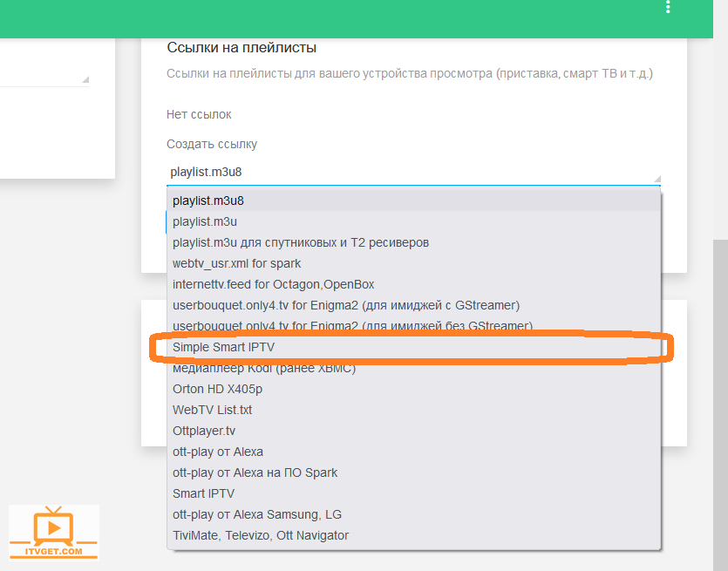Select playlist.m3u8 option in dropdown list
Viewport: 728px width, 571px height.
tap(413, 201)
